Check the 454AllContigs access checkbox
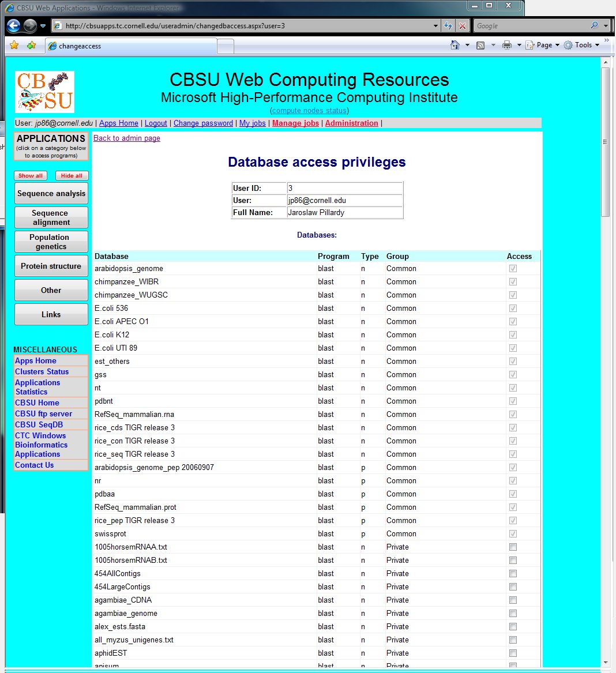 (513, 574)
